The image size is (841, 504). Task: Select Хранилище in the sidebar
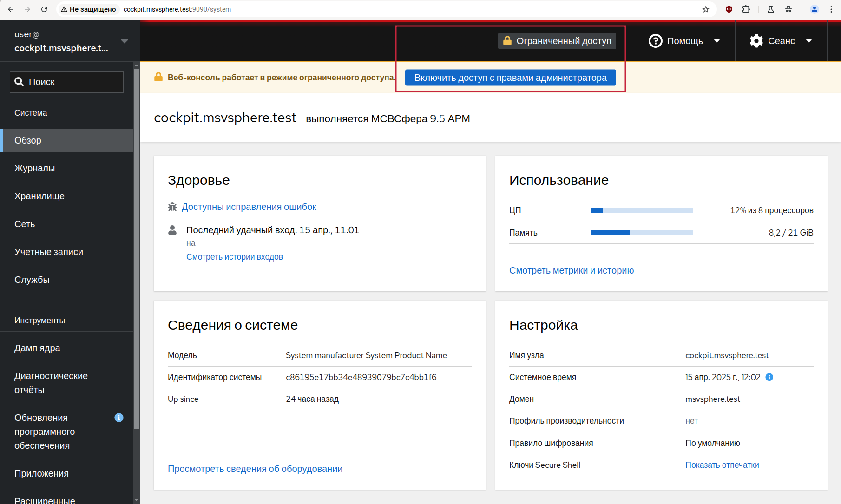(39, 196)
